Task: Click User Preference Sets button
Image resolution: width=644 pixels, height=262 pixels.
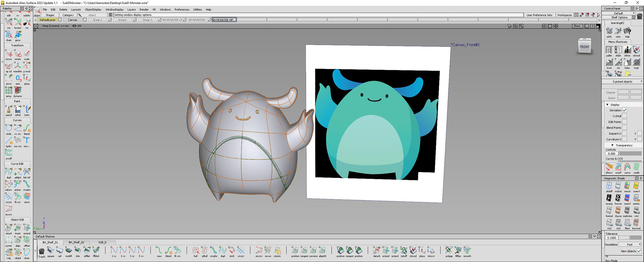Action: 539,15
